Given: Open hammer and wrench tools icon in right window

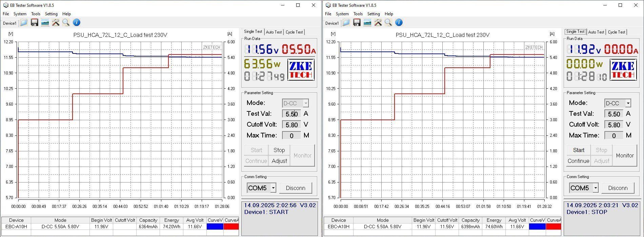Looking at the screenshot, I should tap(378, 23).
